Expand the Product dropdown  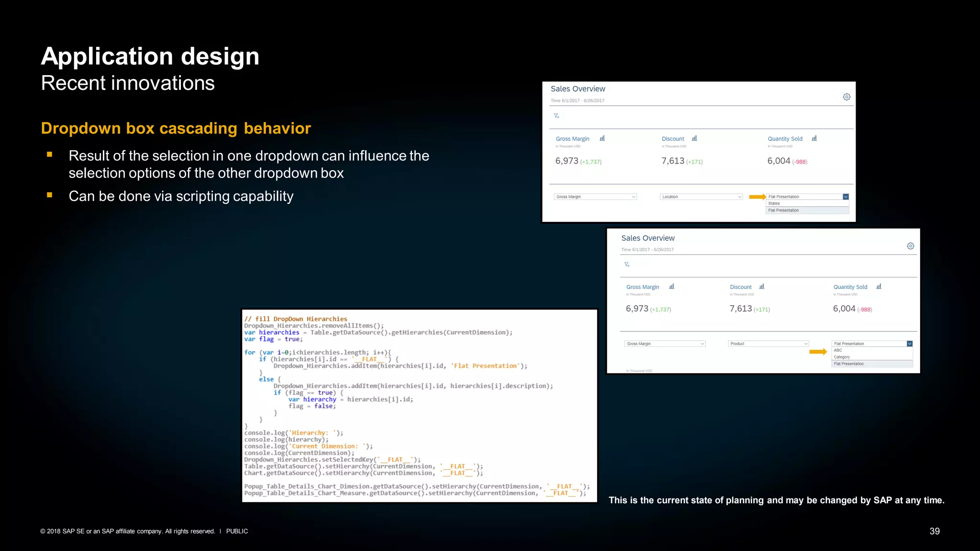[768, 343]
